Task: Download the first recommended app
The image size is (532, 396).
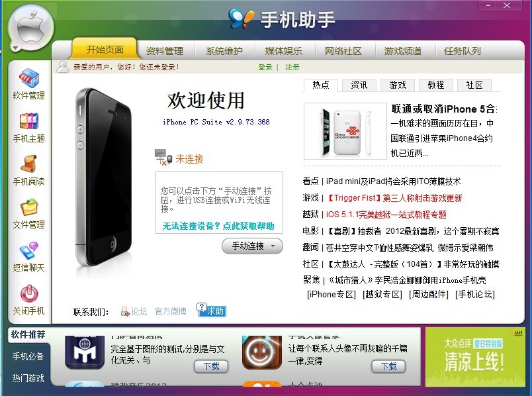Action: click(x=211, y=366)
